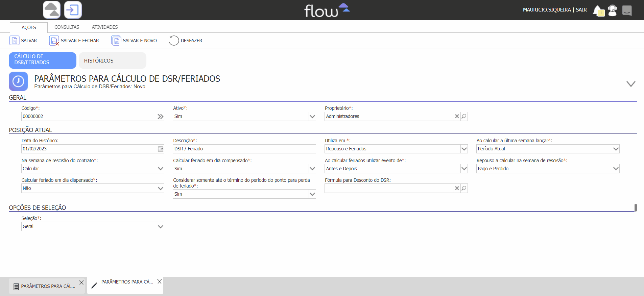Click the SALVAR E FECHAR label
Viewport: 644px width, 296px height.
click(80, 41)
